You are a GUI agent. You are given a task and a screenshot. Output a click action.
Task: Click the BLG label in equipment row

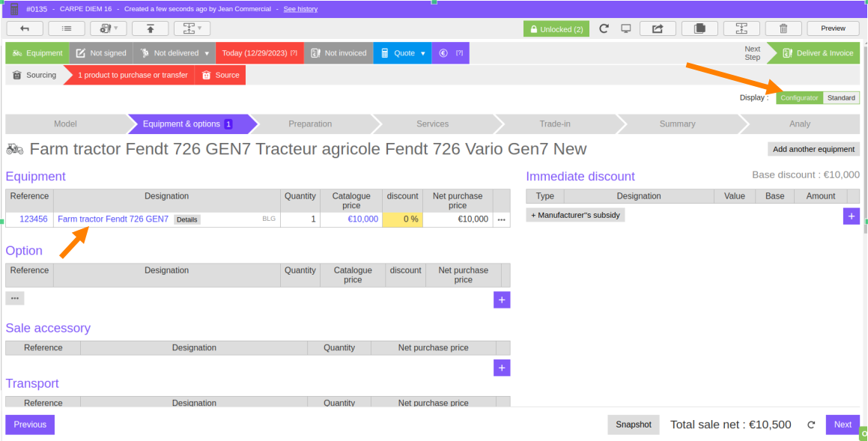269,219
